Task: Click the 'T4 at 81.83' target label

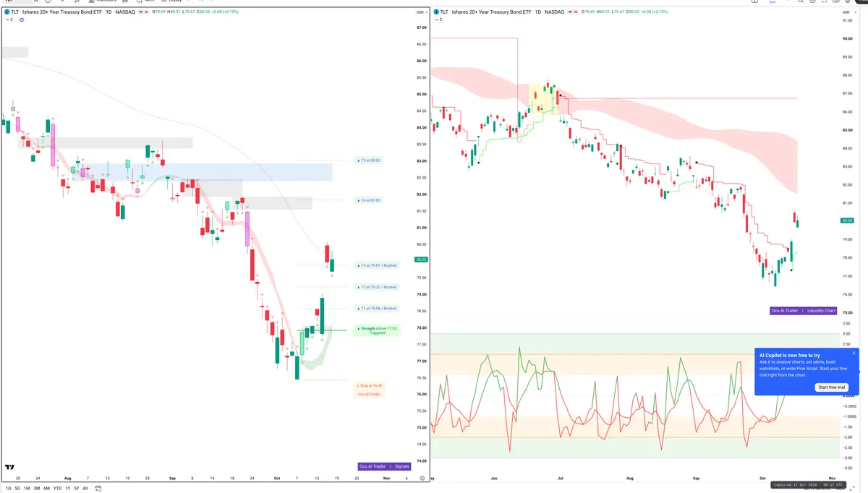Action: coord(370,200)
